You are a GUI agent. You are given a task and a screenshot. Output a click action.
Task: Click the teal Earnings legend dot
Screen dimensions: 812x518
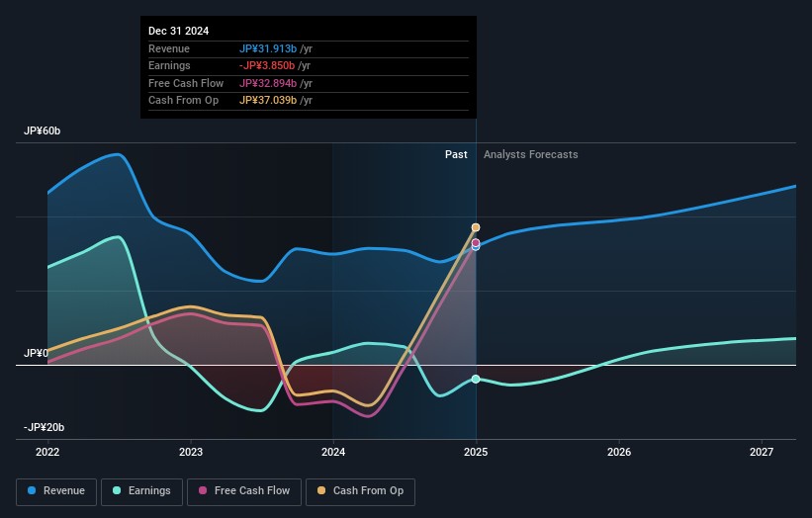tap(117, 490)
